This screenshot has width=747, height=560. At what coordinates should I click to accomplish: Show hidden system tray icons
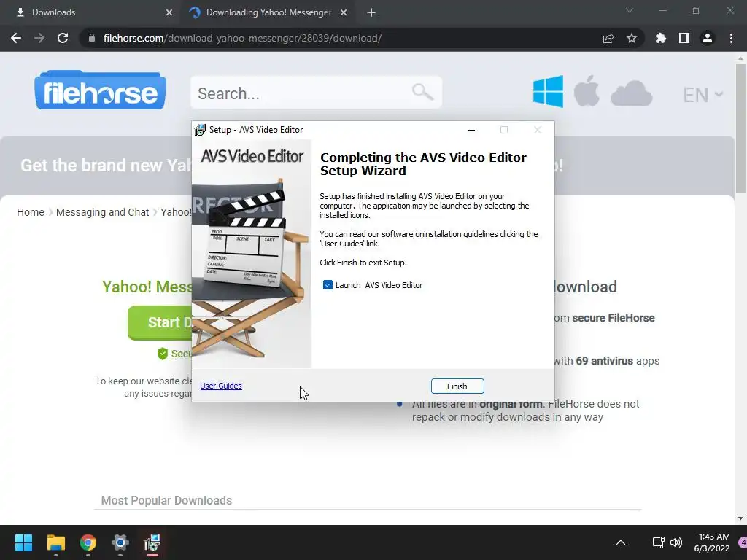coord(621,542)
